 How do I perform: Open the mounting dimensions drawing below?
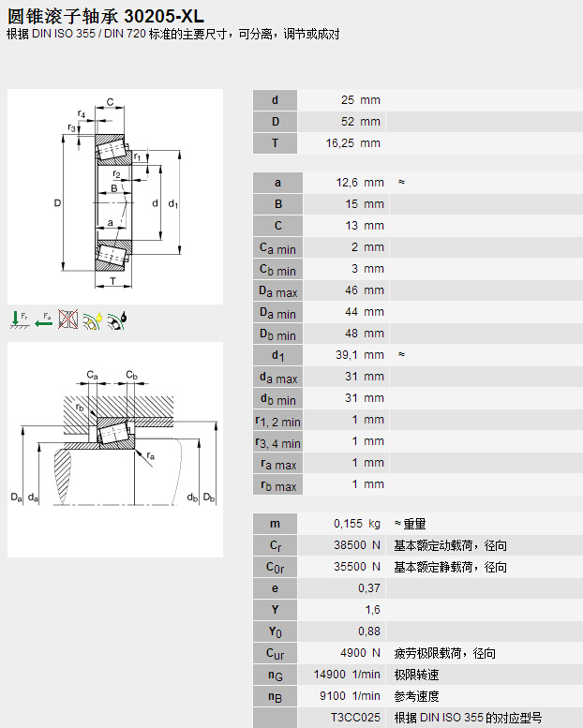(115, 450)
